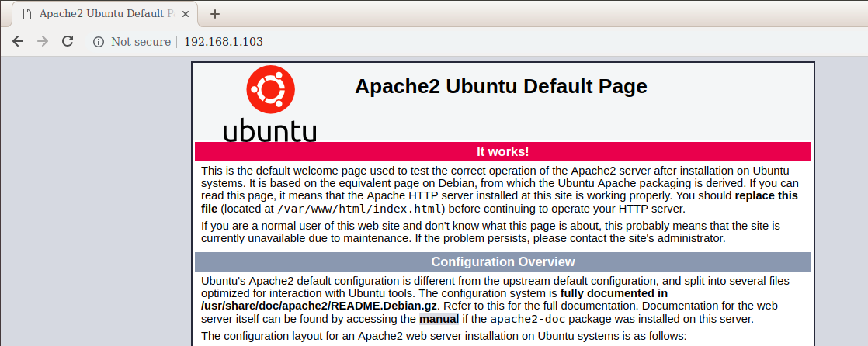Image resolution: width=868 pixels, height=346 pixels.
Task: Click the Configuration Overview heading
Action: point(502,262)
